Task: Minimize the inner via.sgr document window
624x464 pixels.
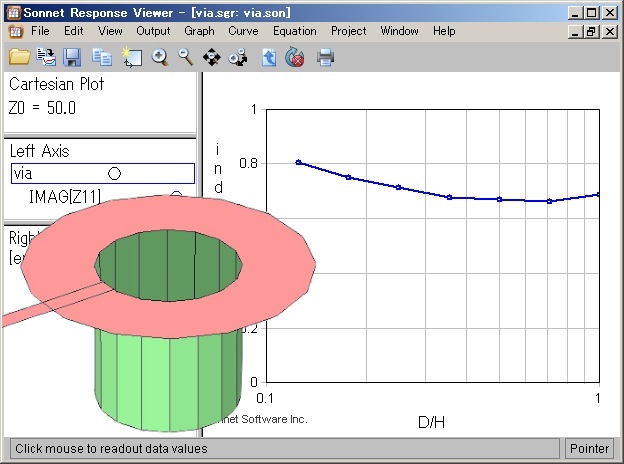Action: click(x=574, y=31)
